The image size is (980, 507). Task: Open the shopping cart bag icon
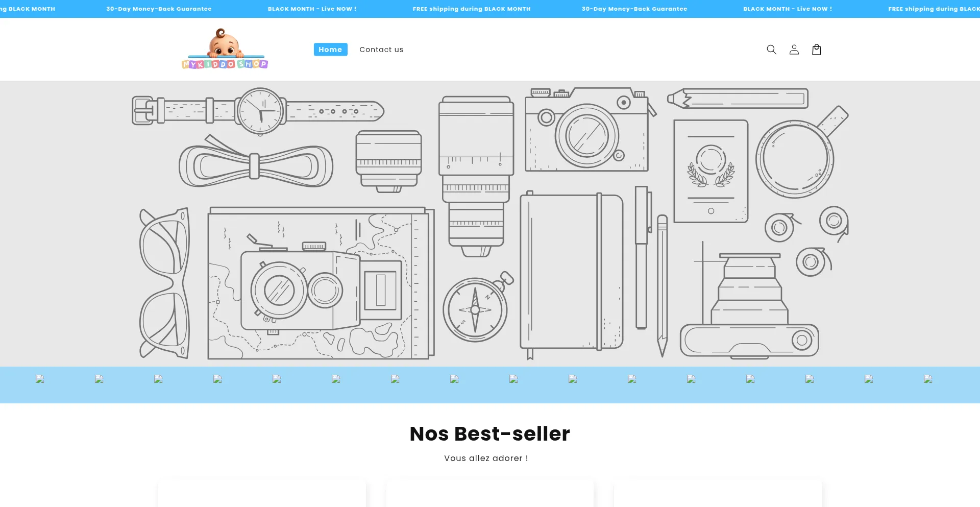pyautogui.click(x=816, y=50)
